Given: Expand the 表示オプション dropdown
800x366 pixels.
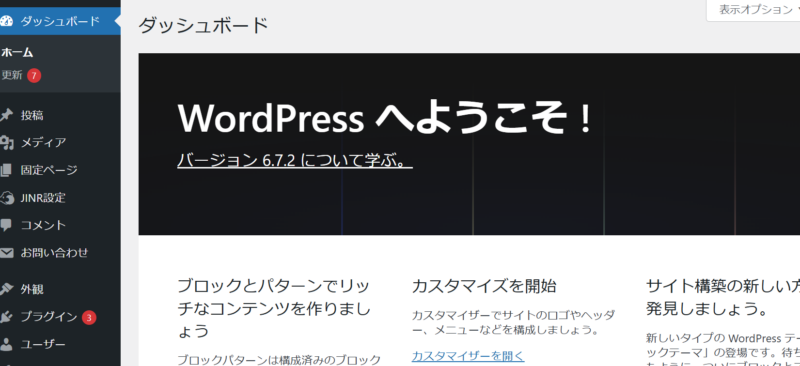Looking at the screenshot, I should click(x=754, y=10).
